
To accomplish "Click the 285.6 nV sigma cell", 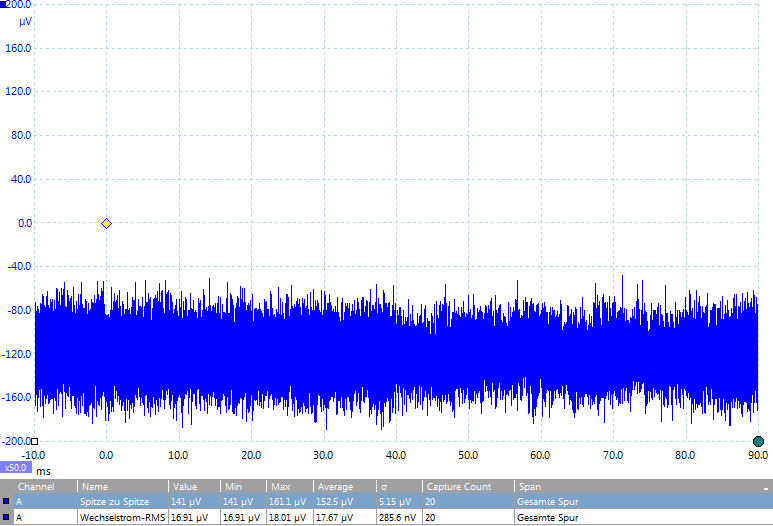I will click(397, 518).
